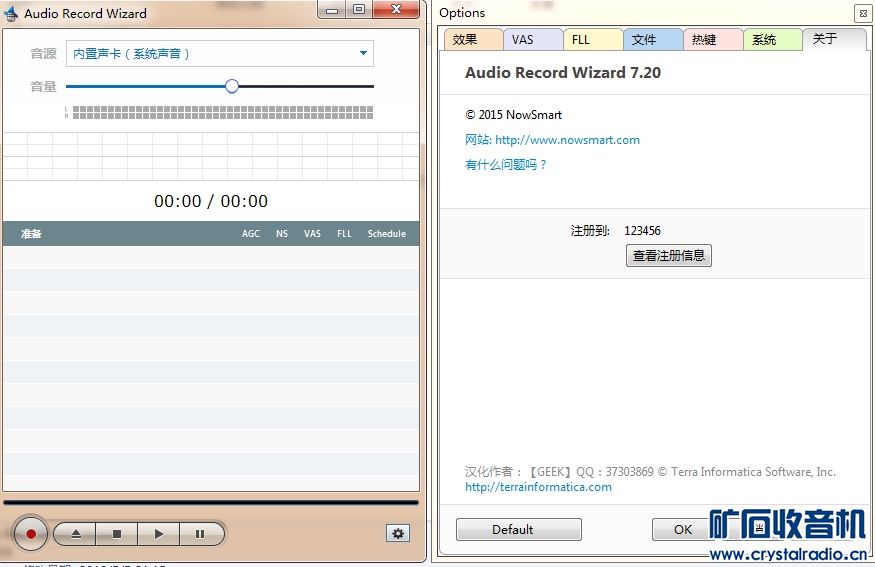
Task: Open the 音源 source dropdown
Action: click(220, 54)
